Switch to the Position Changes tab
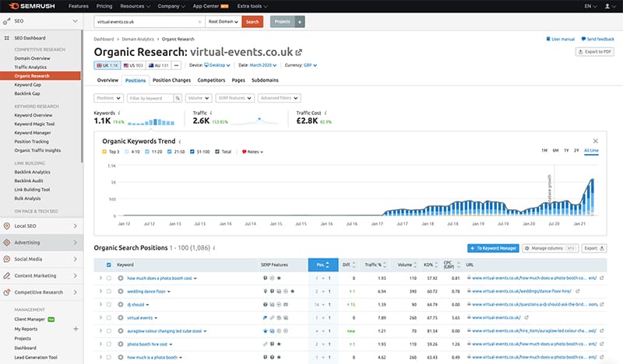The image size is (623, 364). point(172,80)
